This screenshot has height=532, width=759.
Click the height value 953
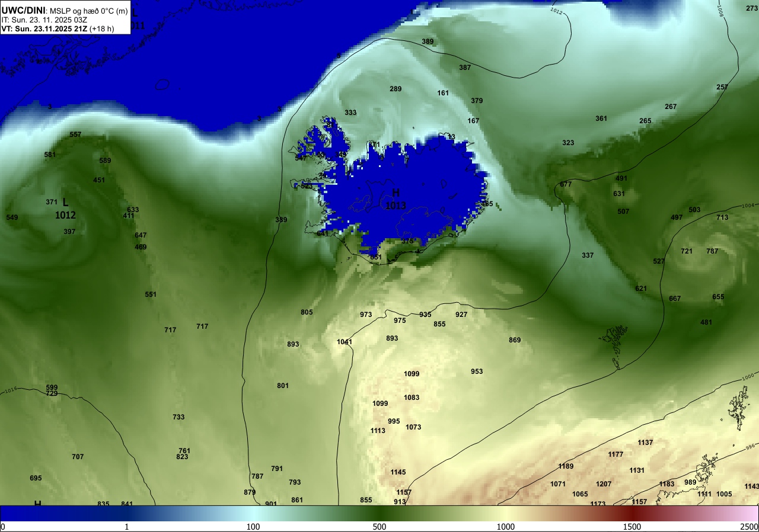tap(477, 371)
